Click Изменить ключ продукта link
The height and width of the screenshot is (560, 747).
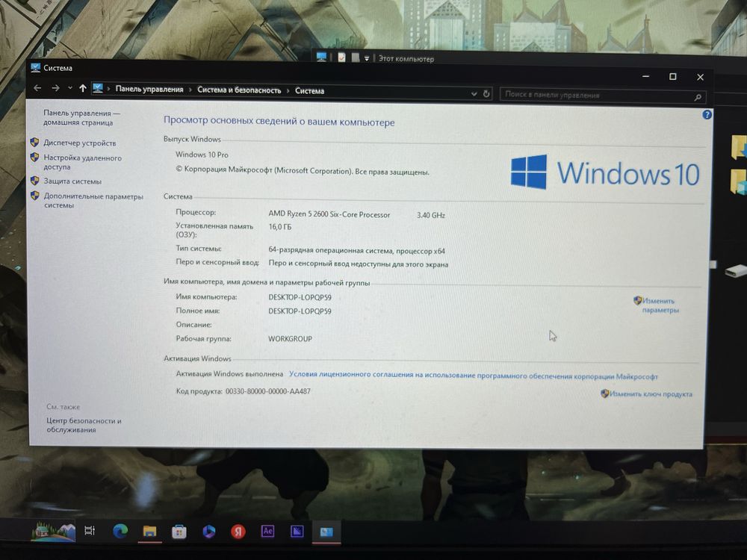pos(651,393)
